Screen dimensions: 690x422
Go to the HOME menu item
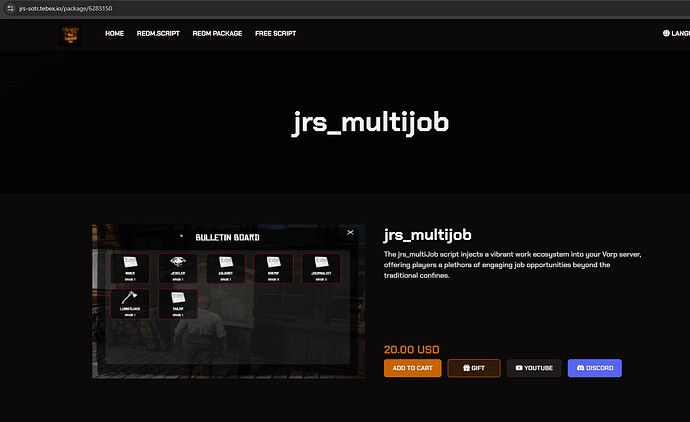pos(115,33)
